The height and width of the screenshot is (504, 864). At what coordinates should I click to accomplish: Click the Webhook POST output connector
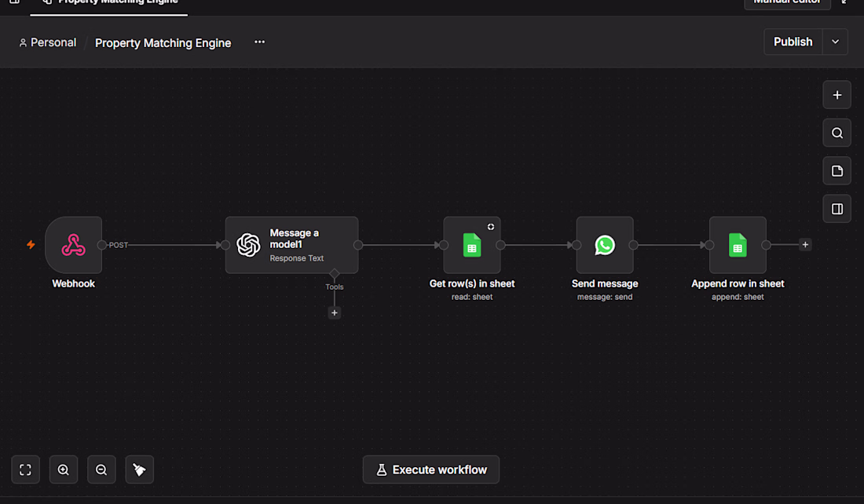(x=102, y=245)
